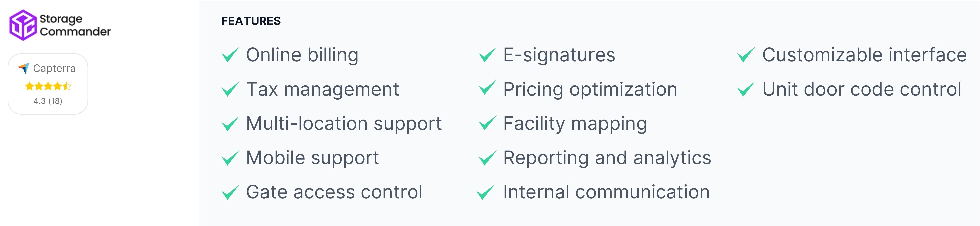This screenshot has width=980, height=226.
Task: Click the Reporting and analytics feature label
Action: tap(607, 158)
